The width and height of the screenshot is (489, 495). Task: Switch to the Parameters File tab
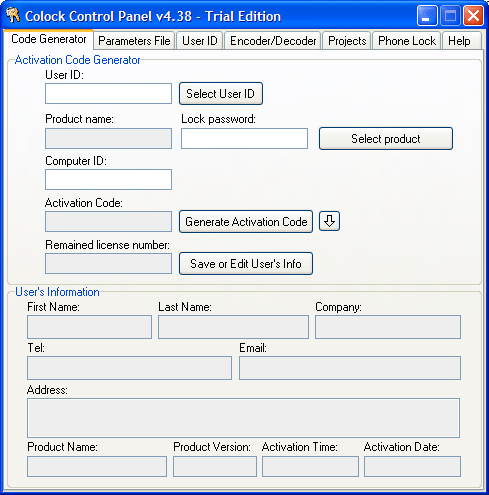coord(134,41)
